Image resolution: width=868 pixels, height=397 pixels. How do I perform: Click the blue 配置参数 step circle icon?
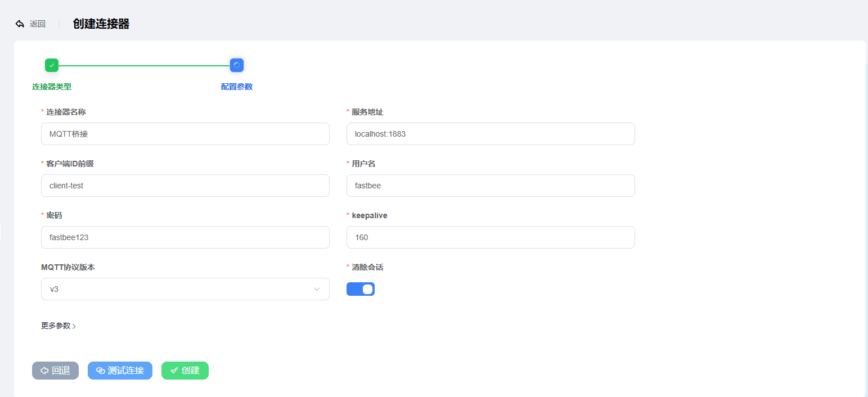point(237,65)
